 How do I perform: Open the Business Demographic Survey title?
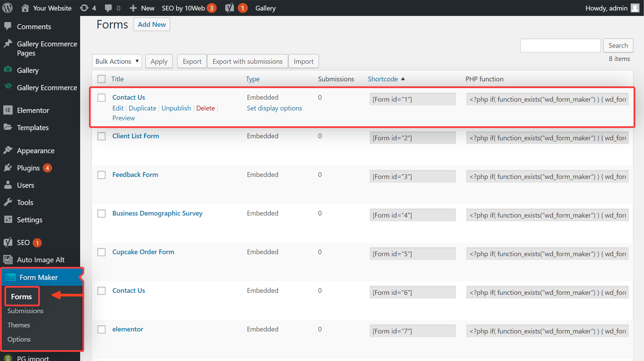click(158, 213)
